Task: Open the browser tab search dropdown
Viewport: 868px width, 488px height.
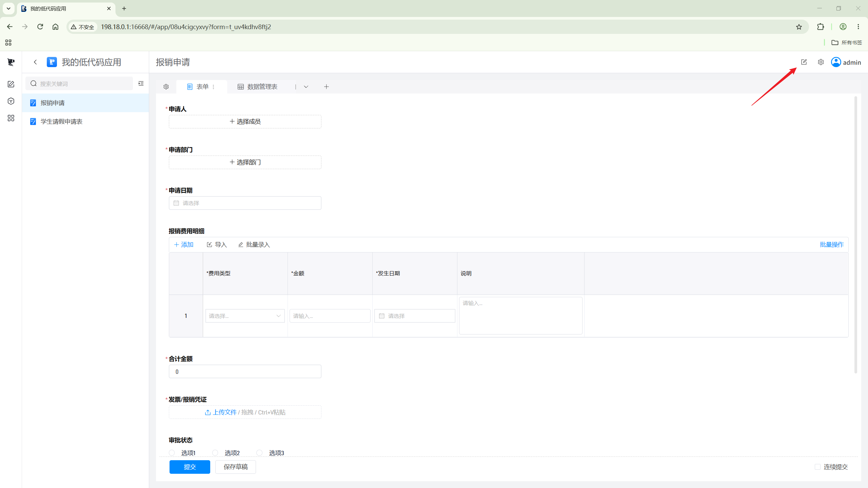Action: [x=8, y=8]
